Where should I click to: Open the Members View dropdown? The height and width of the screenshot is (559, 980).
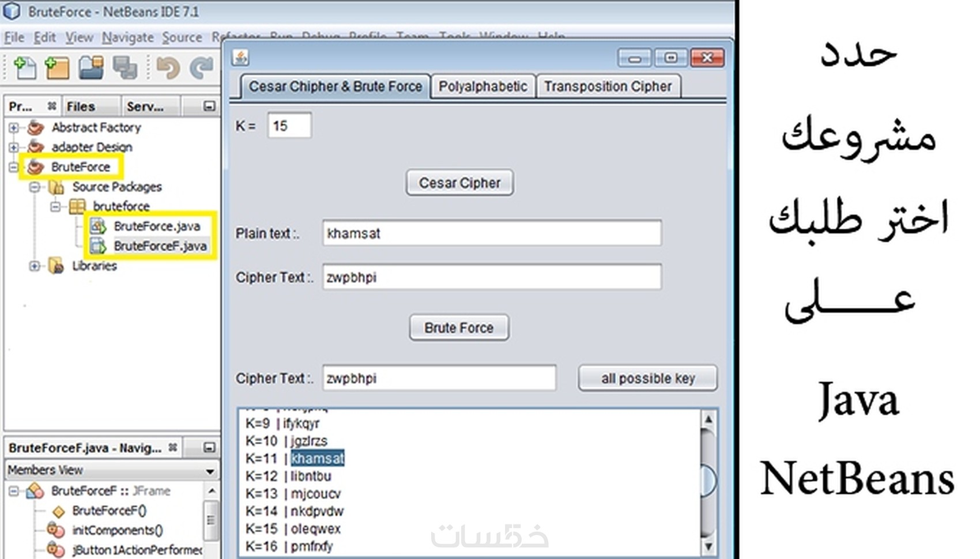pyautogui.click(x=210, y=471)
